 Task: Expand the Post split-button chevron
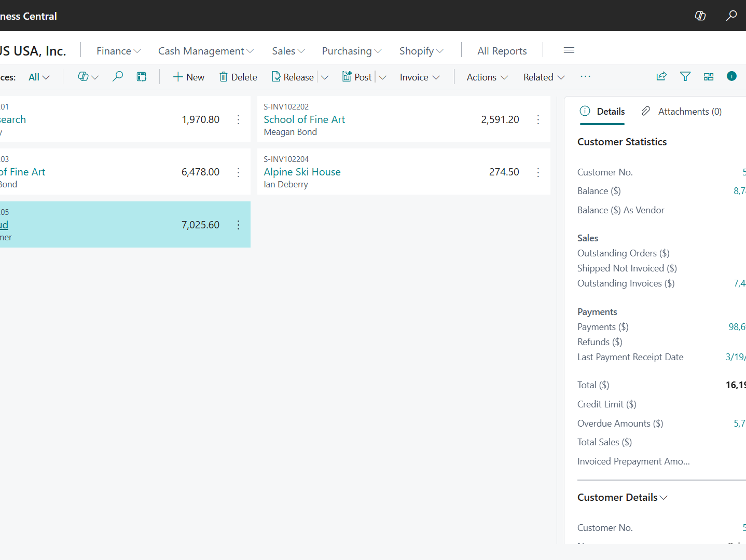coord(382,77)
